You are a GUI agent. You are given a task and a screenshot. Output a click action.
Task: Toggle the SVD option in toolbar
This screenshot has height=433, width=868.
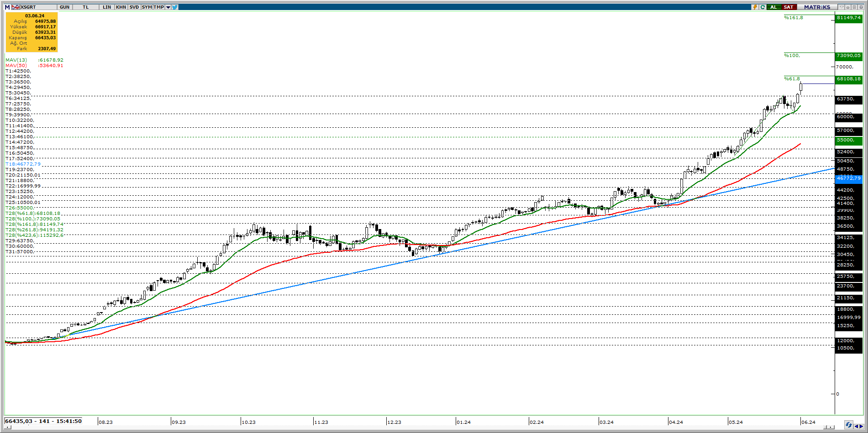pos(134,7)
